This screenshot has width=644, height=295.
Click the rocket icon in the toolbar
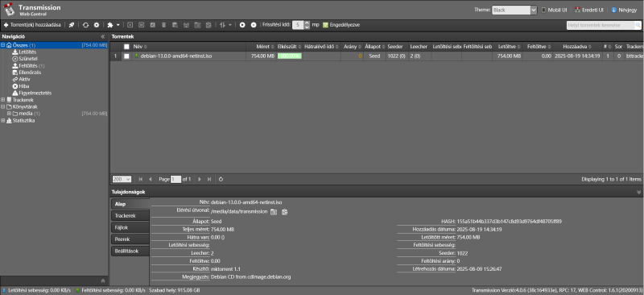point(72,25)
